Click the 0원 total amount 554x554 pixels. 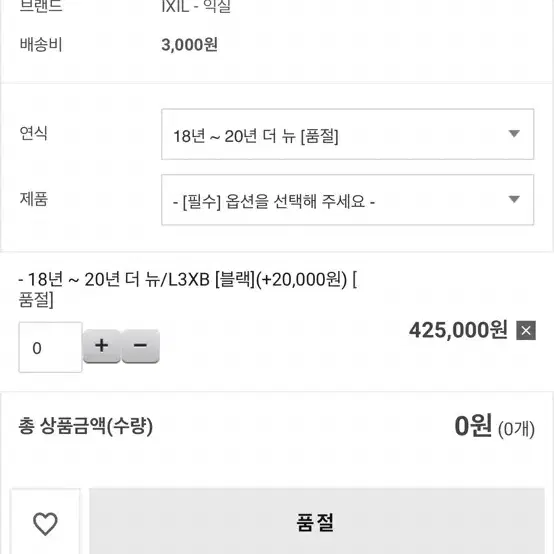coord(473,426)
